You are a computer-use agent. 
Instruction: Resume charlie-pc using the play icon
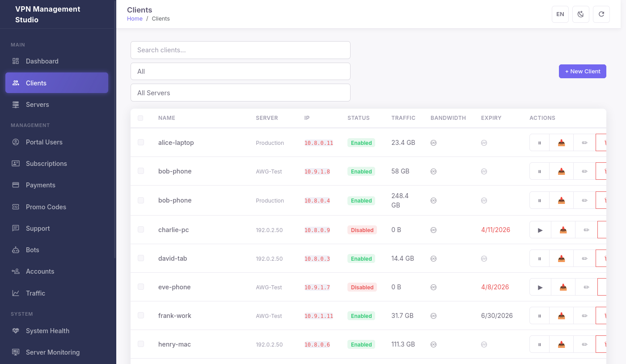tap(540, 229)
